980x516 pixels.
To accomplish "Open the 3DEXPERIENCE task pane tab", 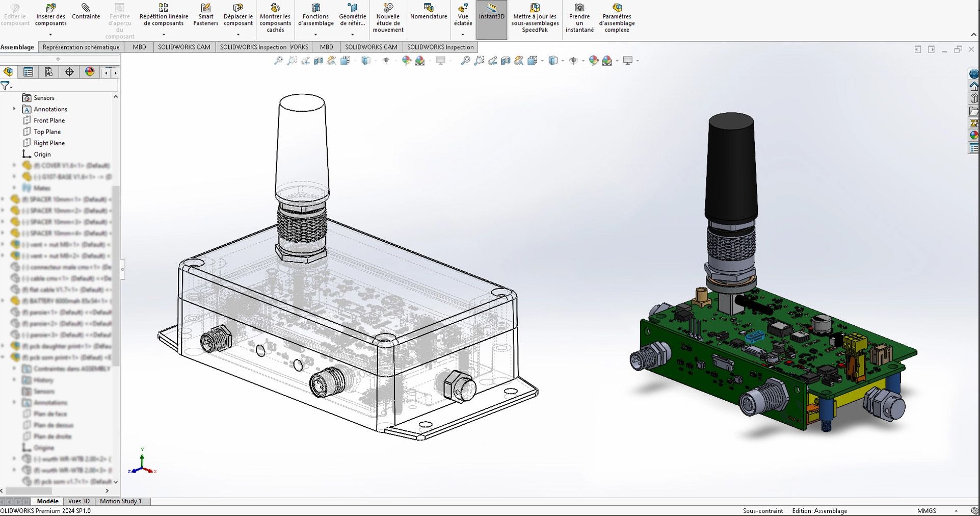I will (x=974, y=74).
